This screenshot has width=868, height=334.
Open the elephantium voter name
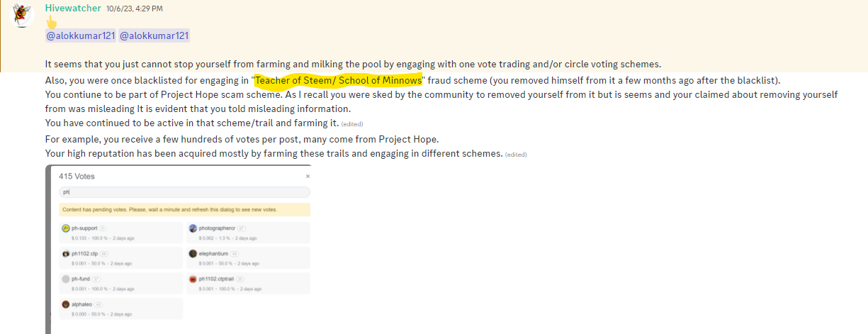point(213,253)
